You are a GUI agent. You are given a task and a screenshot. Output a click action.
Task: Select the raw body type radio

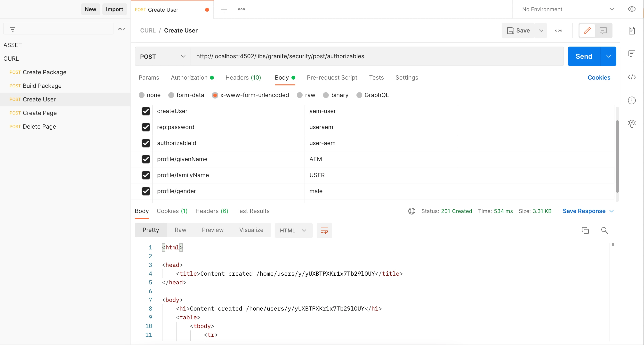pos(299,95)
